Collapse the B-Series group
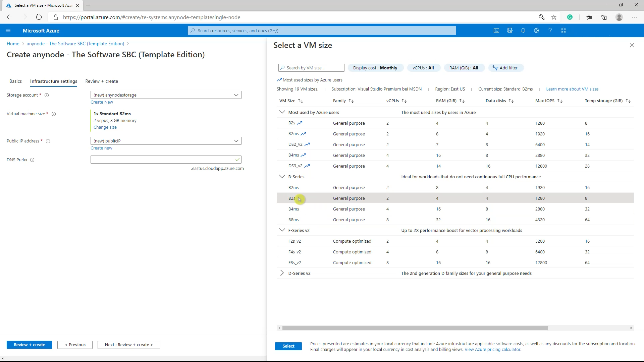The image size is (644, 362). pos(282,177)
